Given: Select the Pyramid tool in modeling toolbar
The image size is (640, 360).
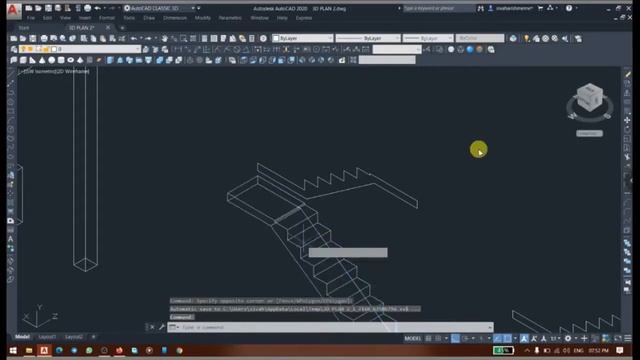Looking at the screenshot, I should tap(80, 60).
